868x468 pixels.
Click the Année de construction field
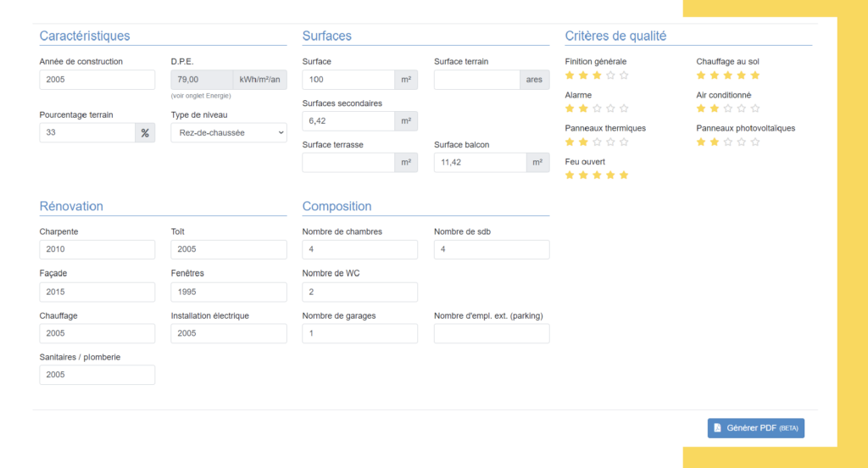click(x=97, y=80)
